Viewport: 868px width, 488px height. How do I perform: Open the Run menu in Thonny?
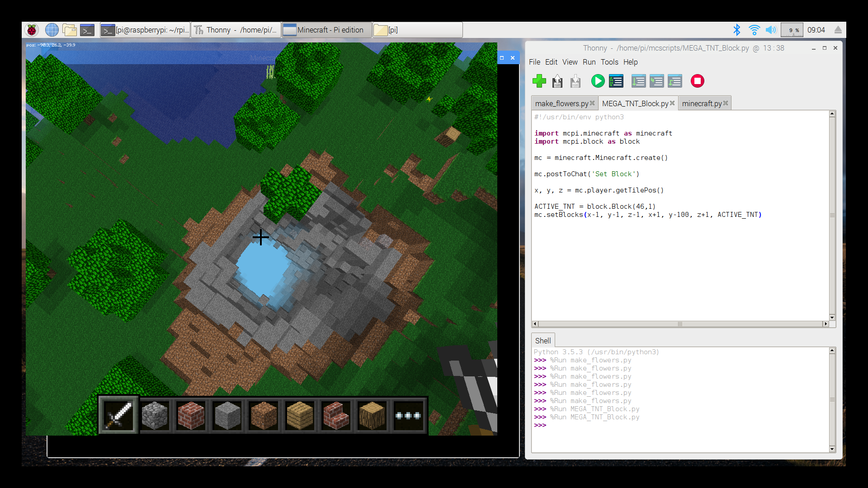pos(589,62)
